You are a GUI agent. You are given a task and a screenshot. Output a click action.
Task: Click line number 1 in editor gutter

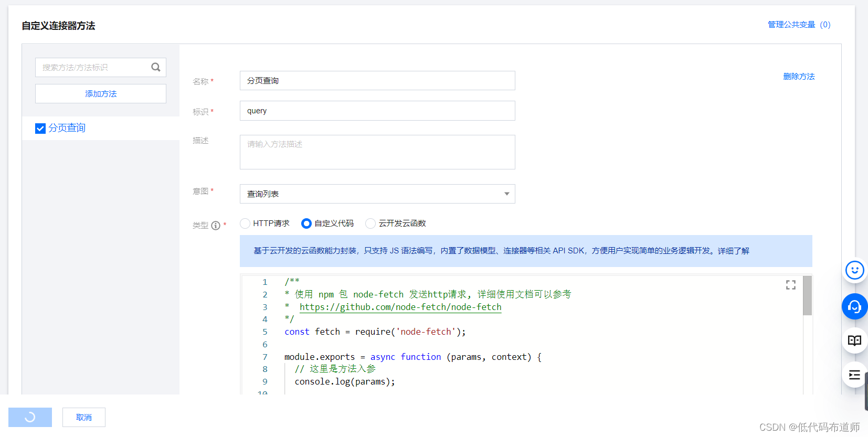tap(265, 282)
